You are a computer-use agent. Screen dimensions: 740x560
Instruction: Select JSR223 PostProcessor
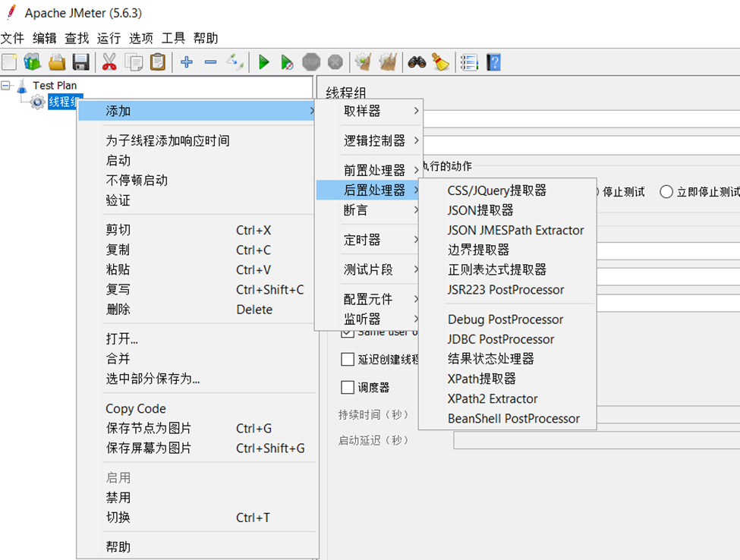pyautogui.click(x=507, y=290)
